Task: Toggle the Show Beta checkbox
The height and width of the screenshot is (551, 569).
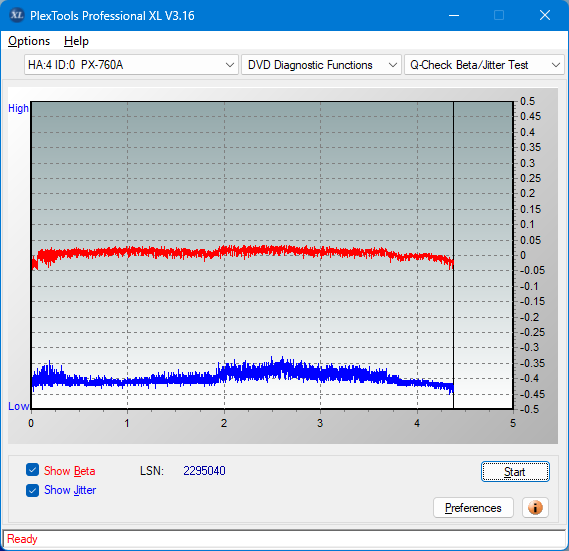Action: 32,470
